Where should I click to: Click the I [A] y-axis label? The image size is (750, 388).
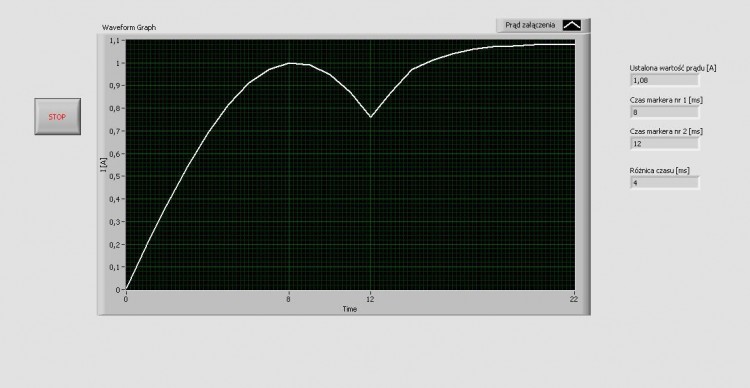[x=103, y=166]
